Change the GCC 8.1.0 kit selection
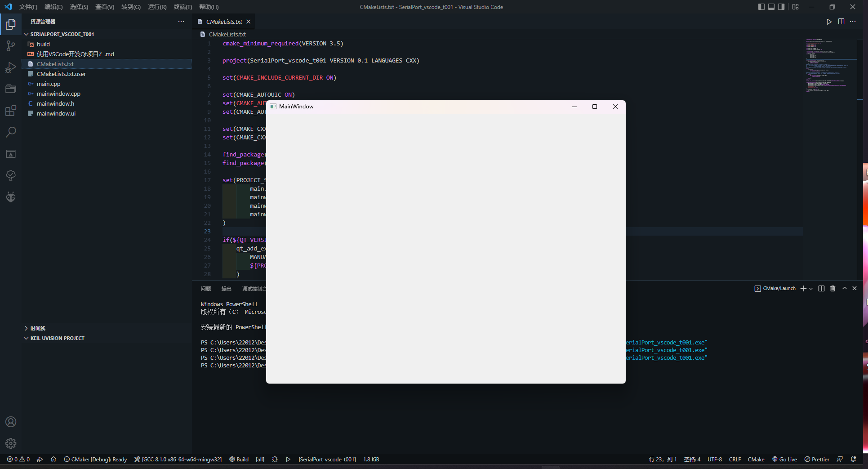The image size is (868, 469). tap(178, 460)
